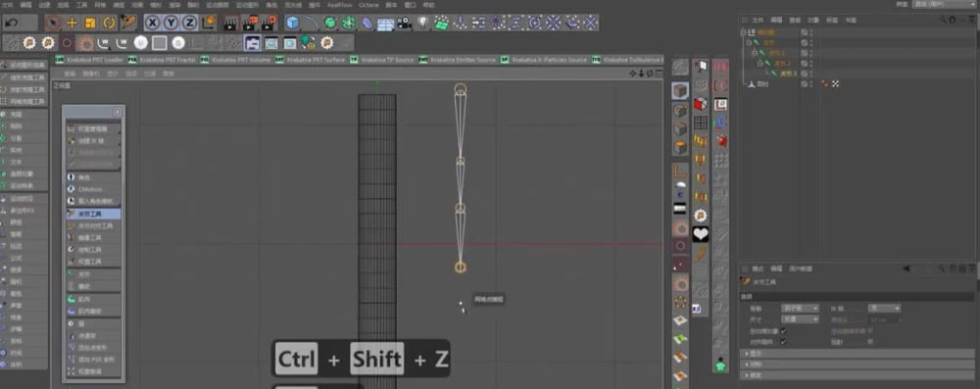Open Edit Render Settings clapperboard icon
This screenshot has width=980, height=389.
269,24
